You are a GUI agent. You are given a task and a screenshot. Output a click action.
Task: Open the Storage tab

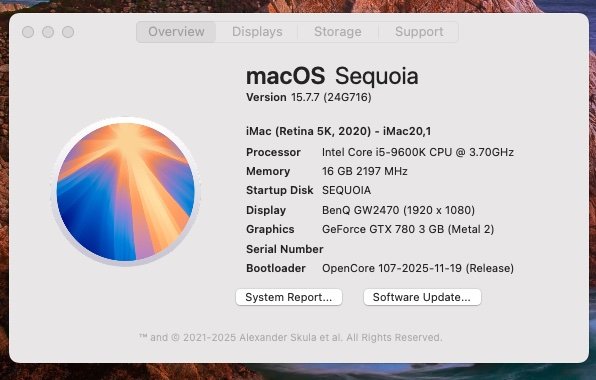click(x=338, y=32)
